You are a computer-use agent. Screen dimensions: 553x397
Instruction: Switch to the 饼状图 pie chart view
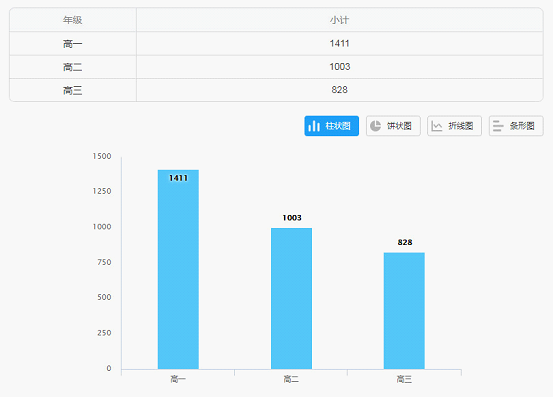point(393,126)
